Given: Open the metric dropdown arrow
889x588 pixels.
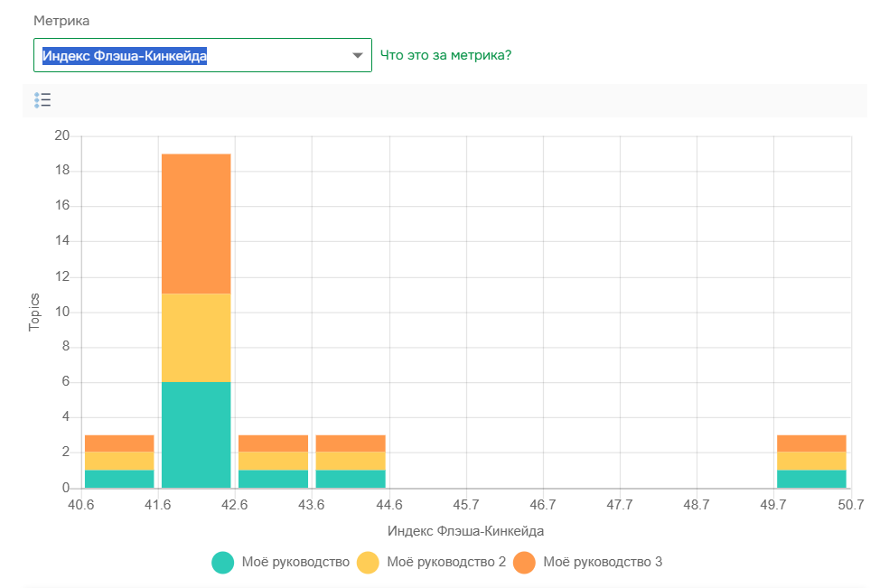Looking at the screenshot, I should point(357,56).
